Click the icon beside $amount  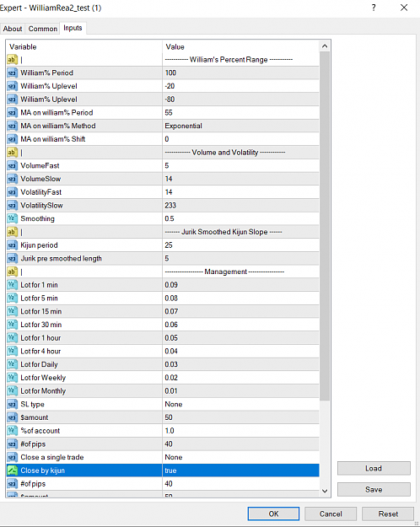12,417
